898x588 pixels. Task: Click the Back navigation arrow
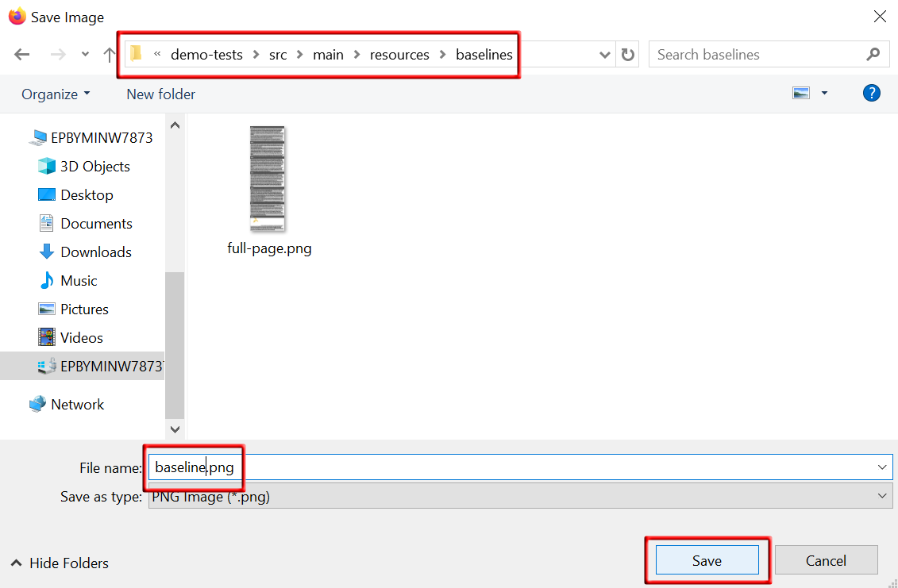click(x=22, y=55)
